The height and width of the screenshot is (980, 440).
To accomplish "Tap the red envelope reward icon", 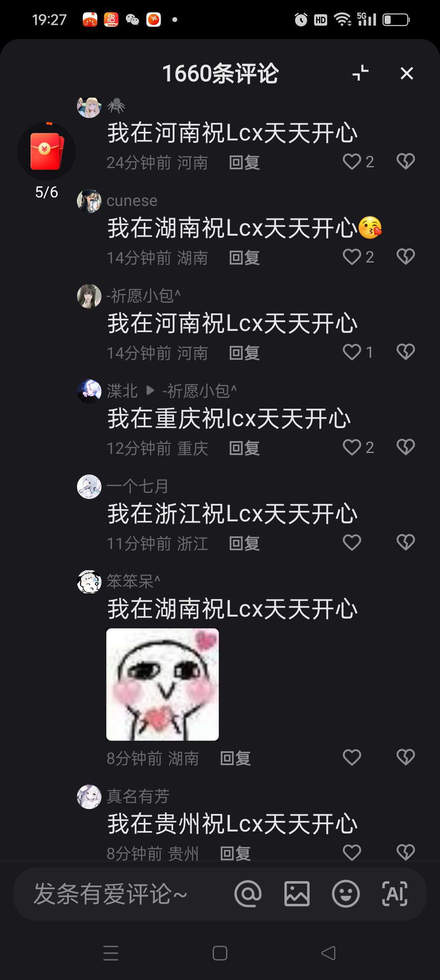I will [x=46, y=151].
